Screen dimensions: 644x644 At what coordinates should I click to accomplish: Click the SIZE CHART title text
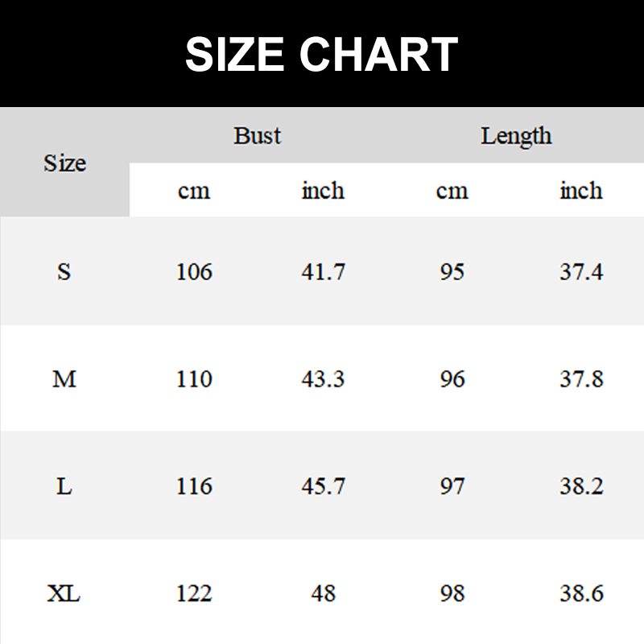[321, 55]
